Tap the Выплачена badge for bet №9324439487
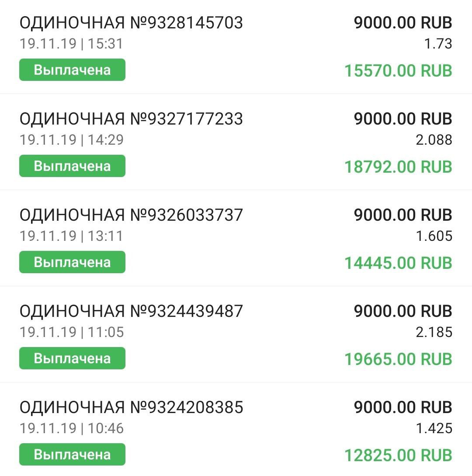 pyautogui.click(x=72, y=358)
